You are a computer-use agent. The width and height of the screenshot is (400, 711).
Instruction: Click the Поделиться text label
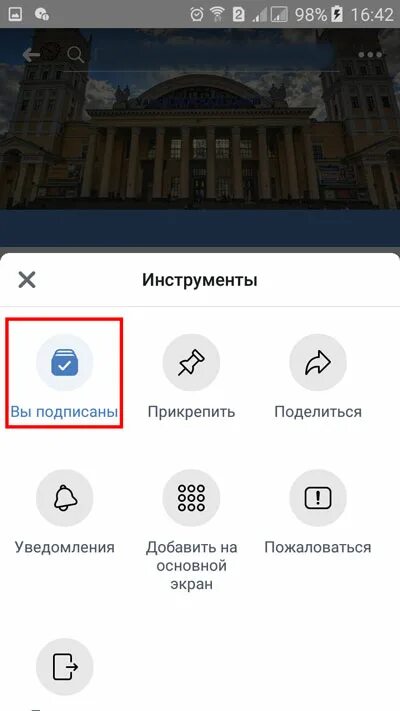(x=318, y=412)
